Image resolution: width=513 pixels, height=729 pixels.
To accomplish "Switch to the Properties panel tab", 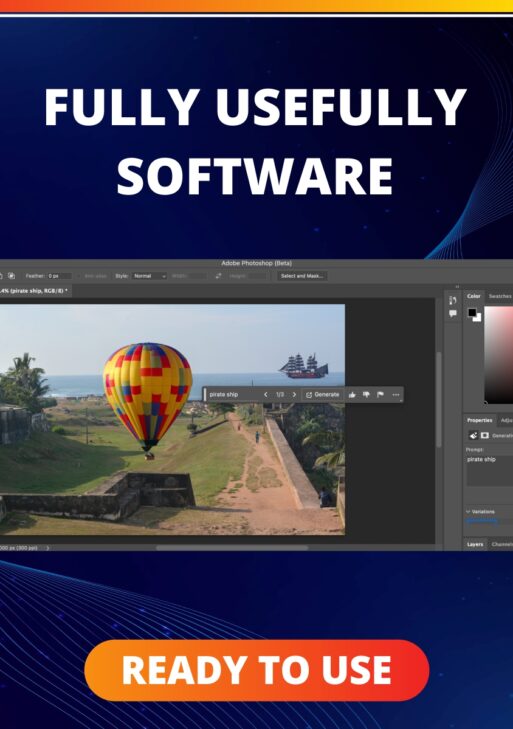I will (480, 420).
